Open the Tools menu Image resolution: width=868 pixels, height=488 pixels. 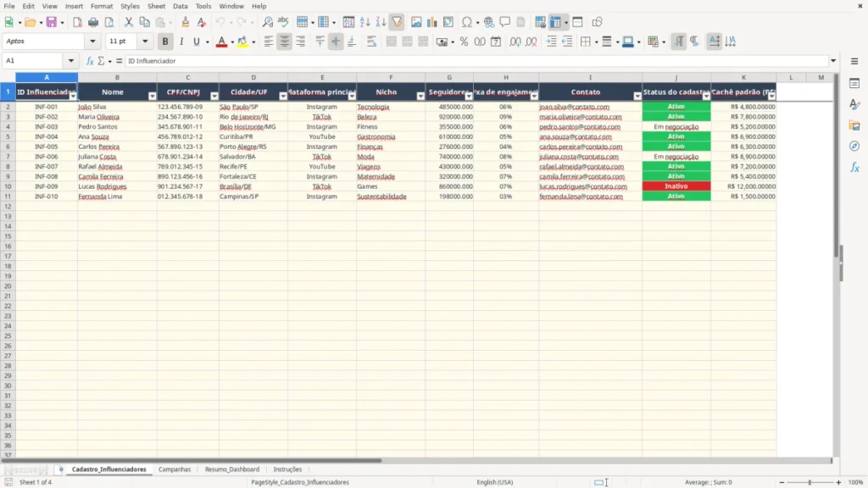click(x=203, y=6)
